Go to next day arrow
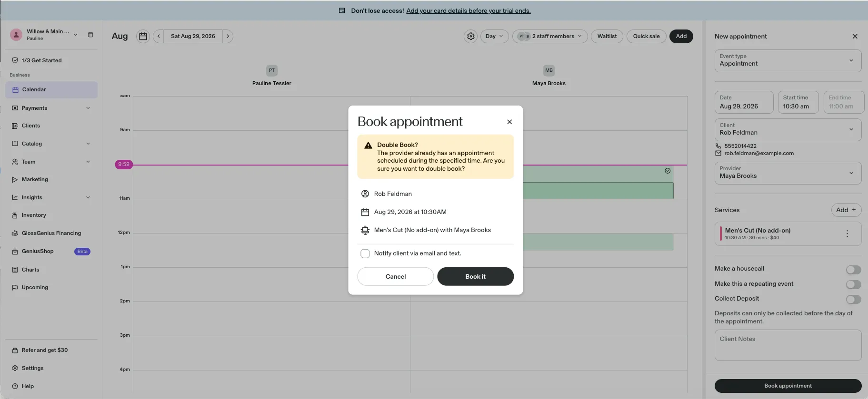The height and width of the screenshot is (399, 868). coord(228,36)
